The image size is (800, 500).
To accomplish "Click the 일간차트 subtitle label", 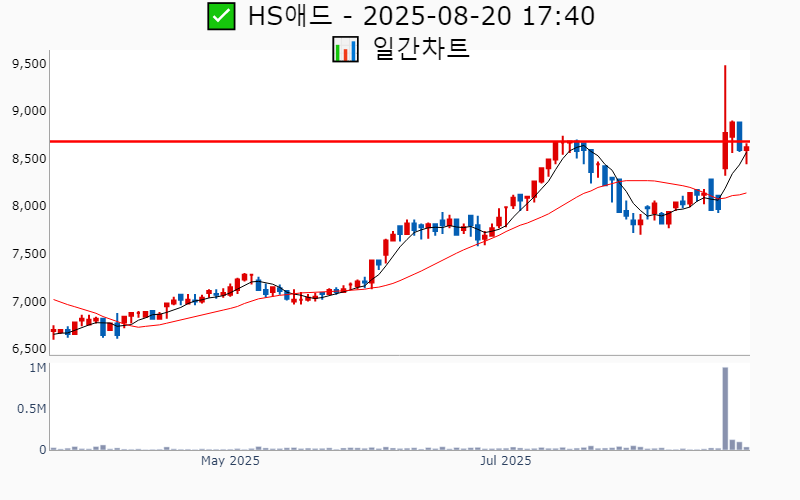I will [x=421, y=49].
